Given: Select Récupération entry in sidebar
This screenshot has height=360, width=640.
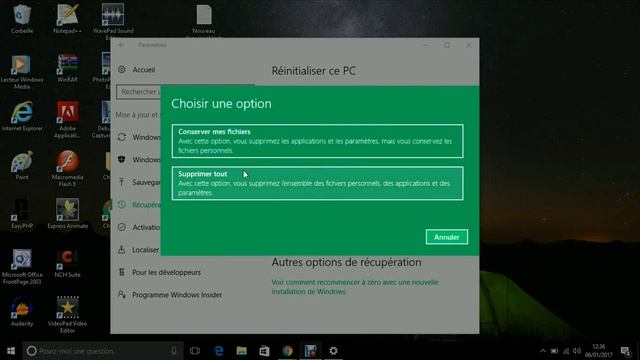Looking at the screenshot, I should pyautogui.click(x=146, y=205).
